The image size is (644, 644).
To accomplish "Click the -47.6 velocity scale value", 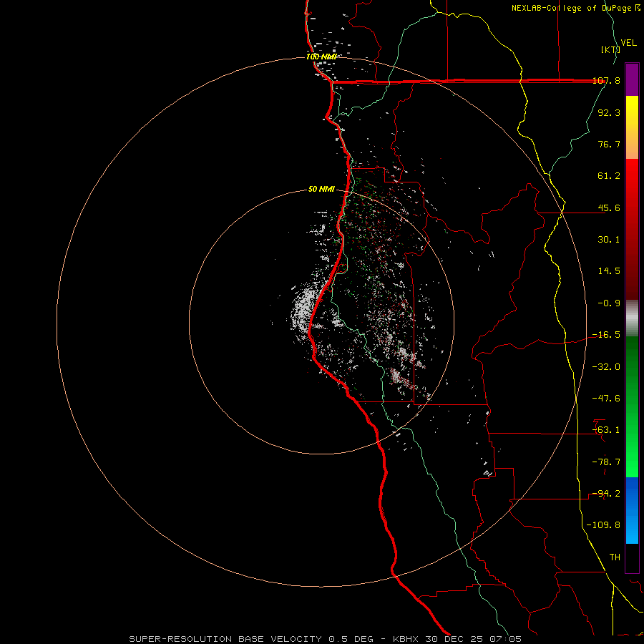I will 606,399.
